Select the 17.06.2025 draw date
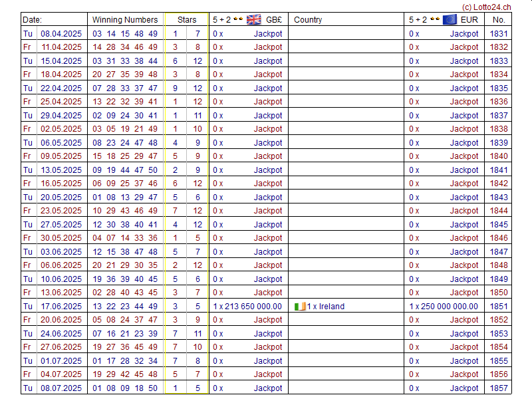532x399 pixels. [61, 307]
